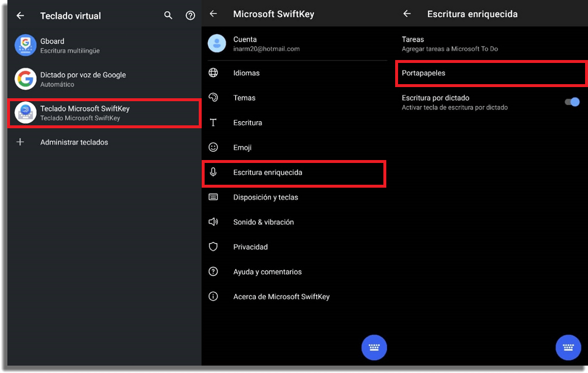
Task: Tap the globe icon next to Idiomas
Action: 213,72
